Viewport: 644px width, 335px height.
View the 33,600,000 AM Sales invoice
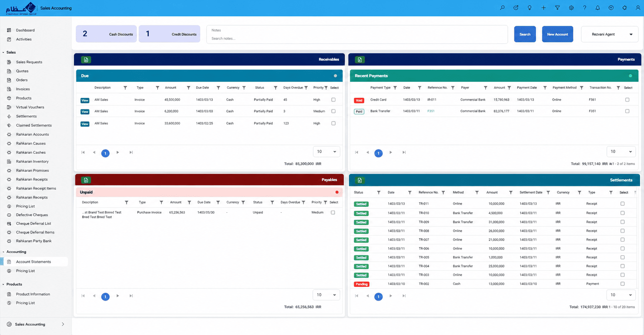[85, 124]
